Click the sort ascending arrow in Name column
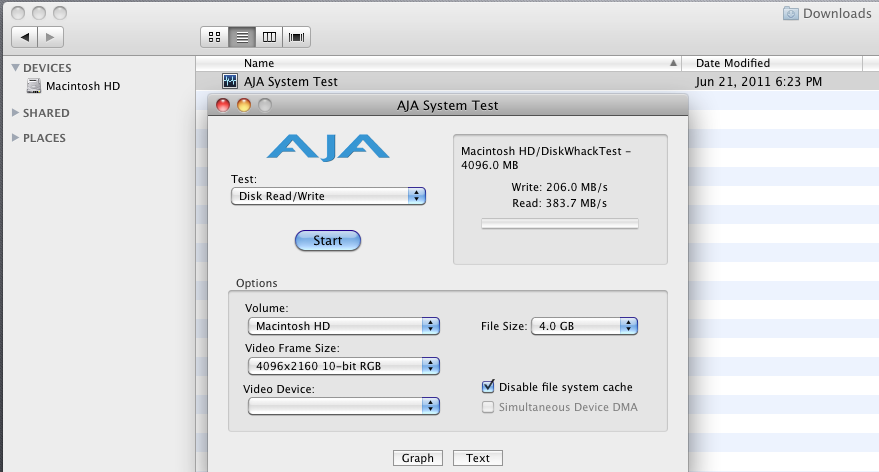Viewport: 879px width, 472px height. [x=673, y=63]
